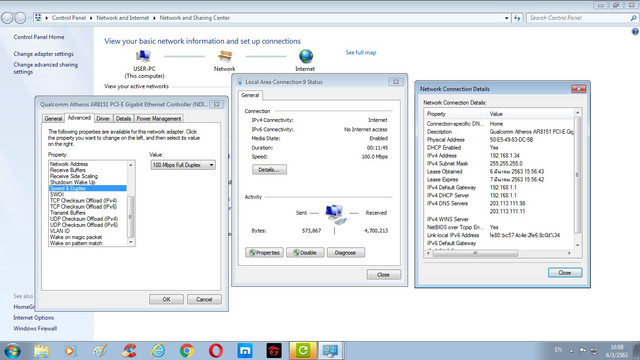Click the refresh button beside address bar
The image size is (640, 360).
click(x=517, y=18)
